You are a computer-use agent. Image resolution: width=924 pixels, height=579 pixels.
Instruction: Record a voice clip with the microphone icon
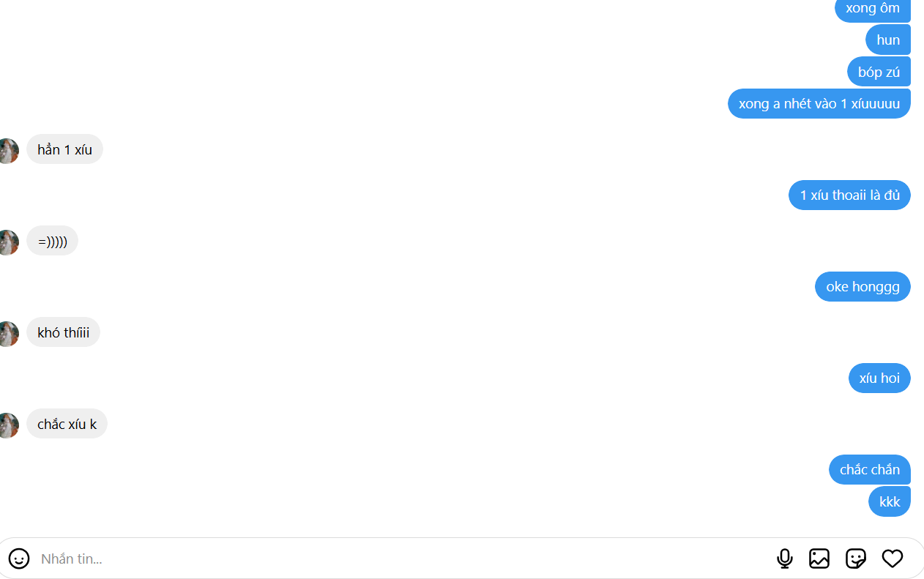[x=784, y=559]
